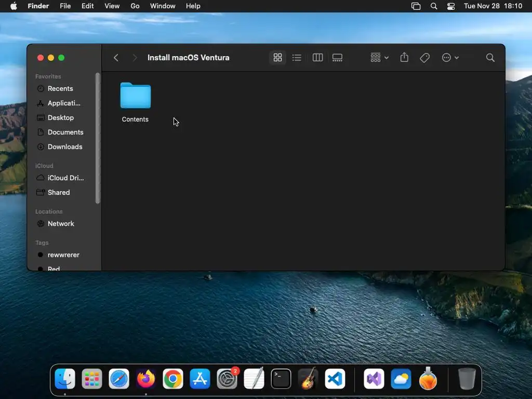This screenshot has height=399, width=532.
Task: Open Firefox from the Dock
Action: (146, 379)
